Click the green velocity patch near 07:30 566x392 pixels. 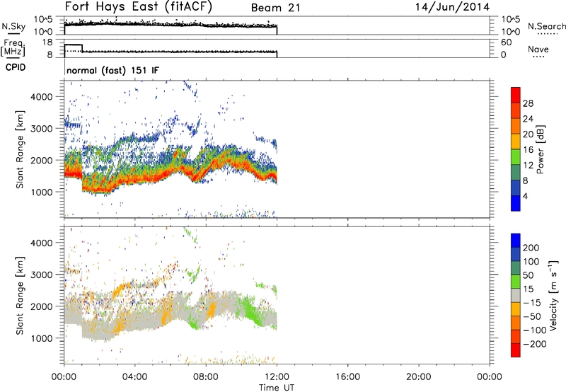[194, 321]
